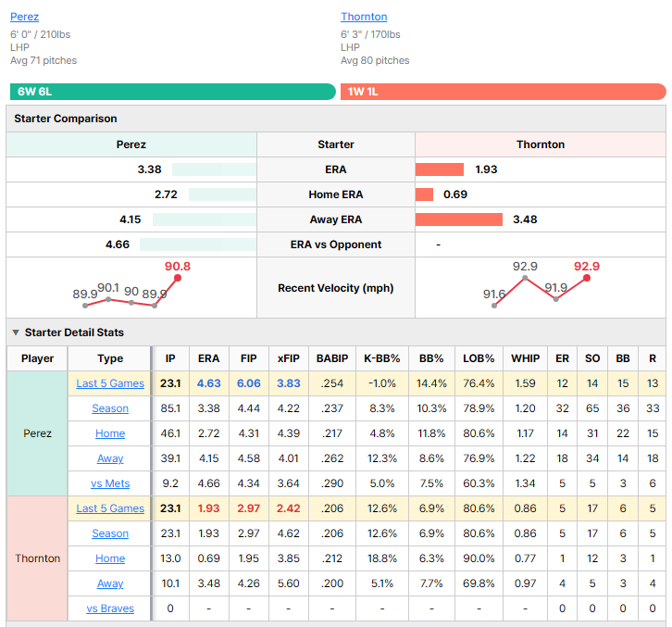The height and width of the screenshot is (627, 672).
Task: Open Perez Home split link
Action: [110, 433]
